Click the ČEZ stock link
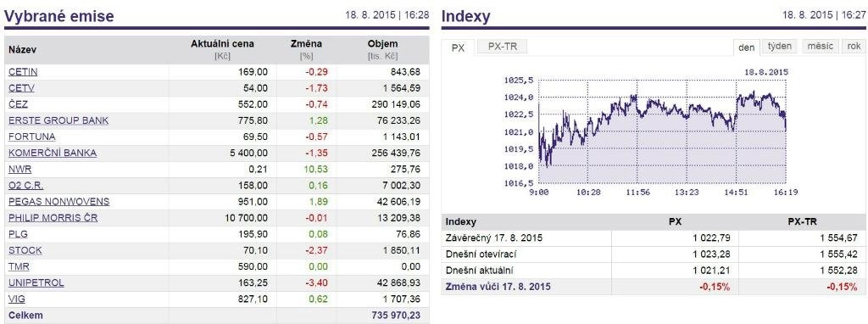Screen dimensions: 868x324 (19, 104)
